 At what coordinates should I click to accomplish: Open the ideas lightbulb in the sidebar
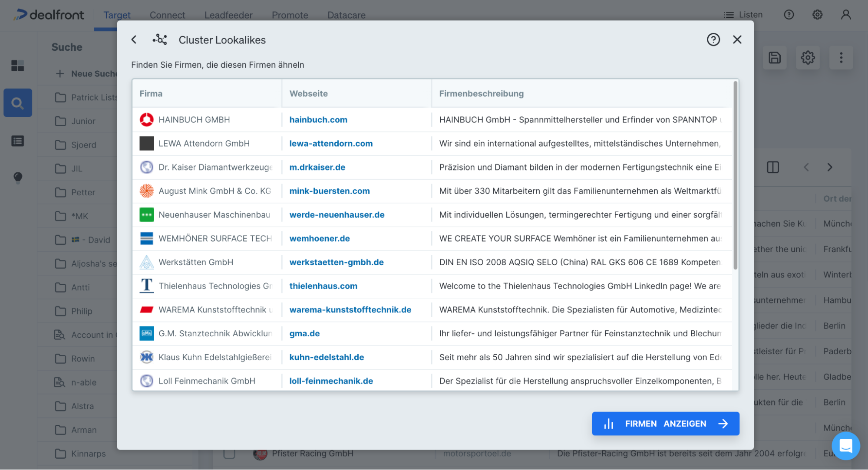pos(17,177)
